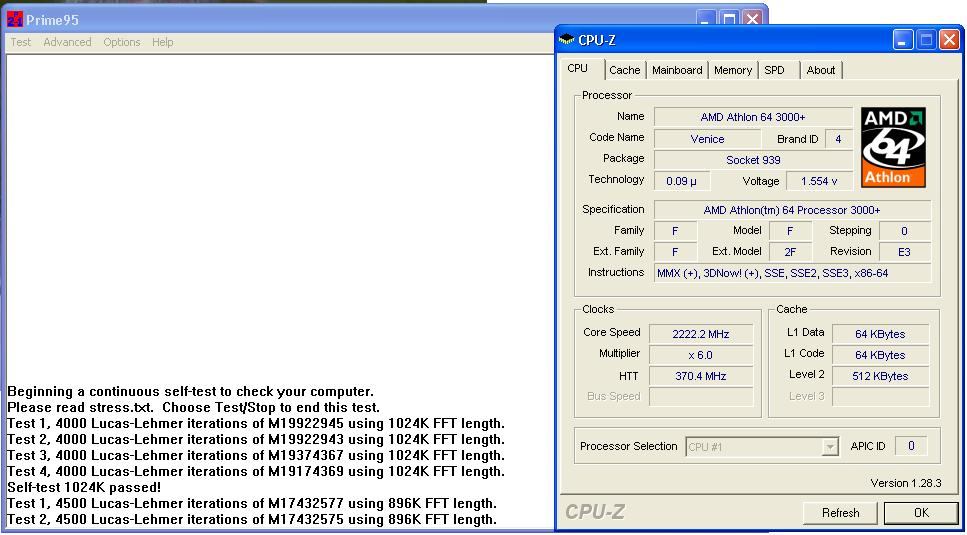Click the Core Speed value '2222.2 MHz'
The width and height of the screenshot is (967, 535).
pos(701,334)
